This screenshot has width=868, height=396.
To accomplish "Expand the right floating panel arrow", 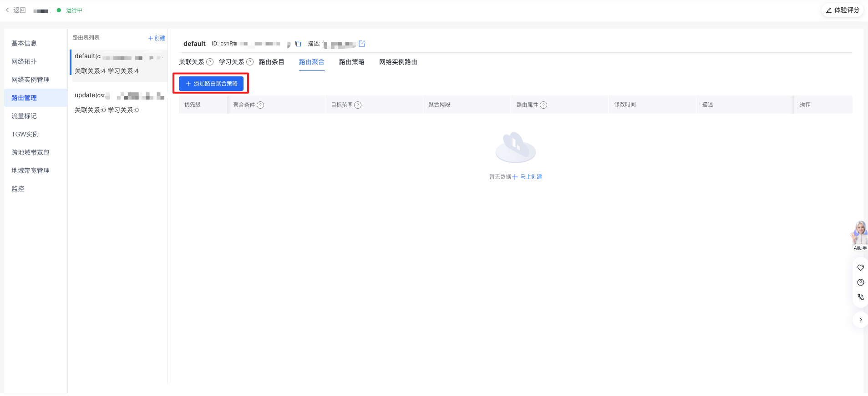I will click(x=861, y=320).
